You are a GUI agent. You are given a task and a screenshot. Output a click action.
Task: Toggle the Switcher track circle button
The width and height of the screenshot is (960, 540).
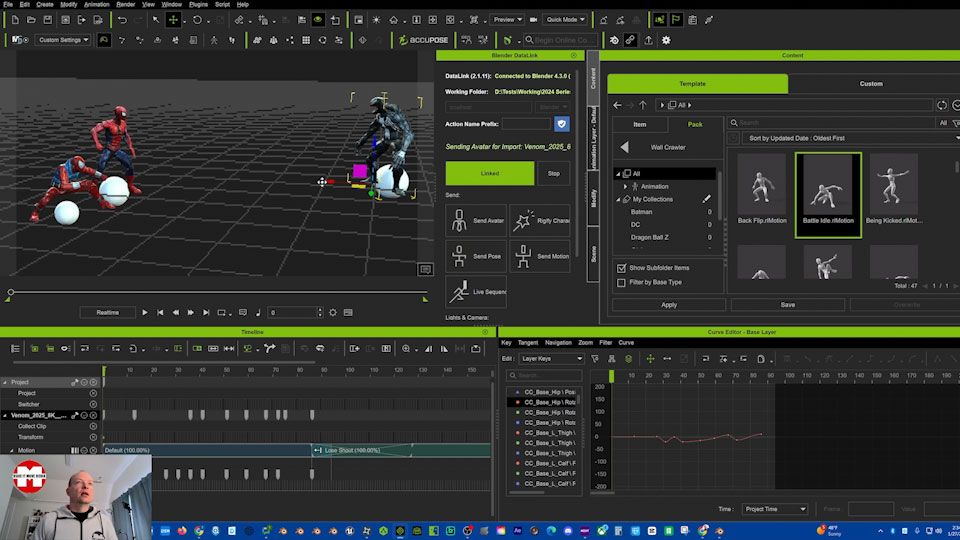pos(93,404)
